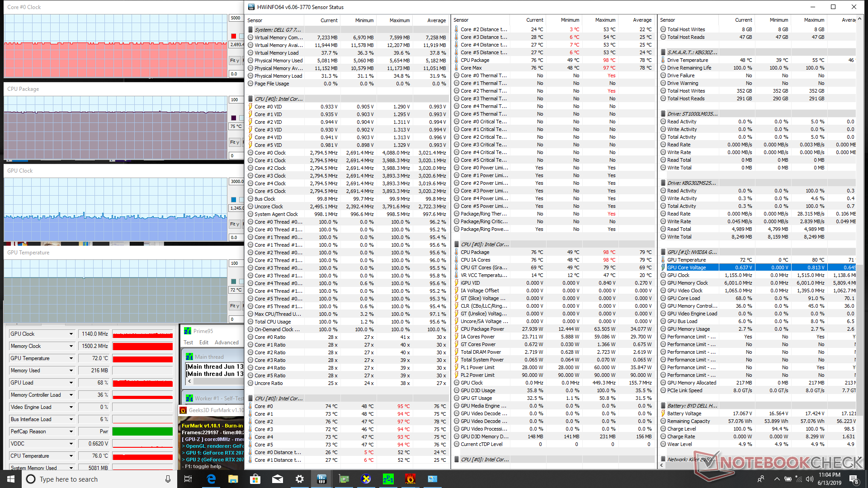
Task: Click the search box microphone icon
Action: coord(168,479)
